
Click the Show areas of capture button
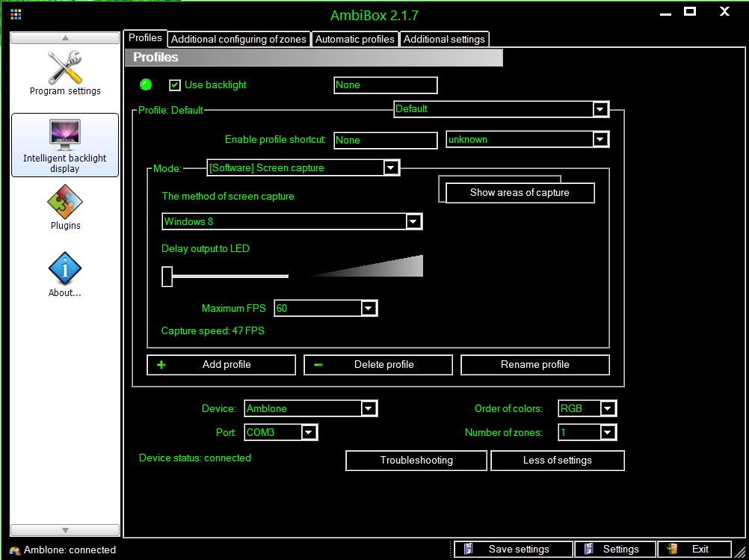coord(520,193)
